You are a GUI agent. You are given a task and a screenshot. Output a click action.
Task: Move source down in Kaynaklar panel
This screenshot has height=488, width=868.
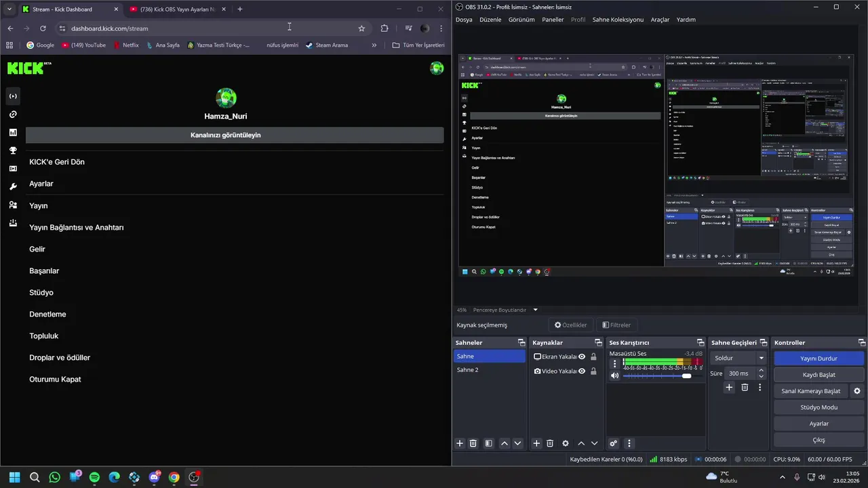[x=595, y=443]
